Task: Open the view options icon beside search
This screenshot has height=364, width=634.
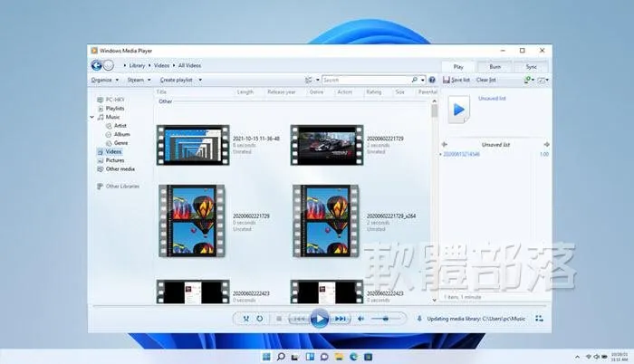Action: (x=309, y=80)
